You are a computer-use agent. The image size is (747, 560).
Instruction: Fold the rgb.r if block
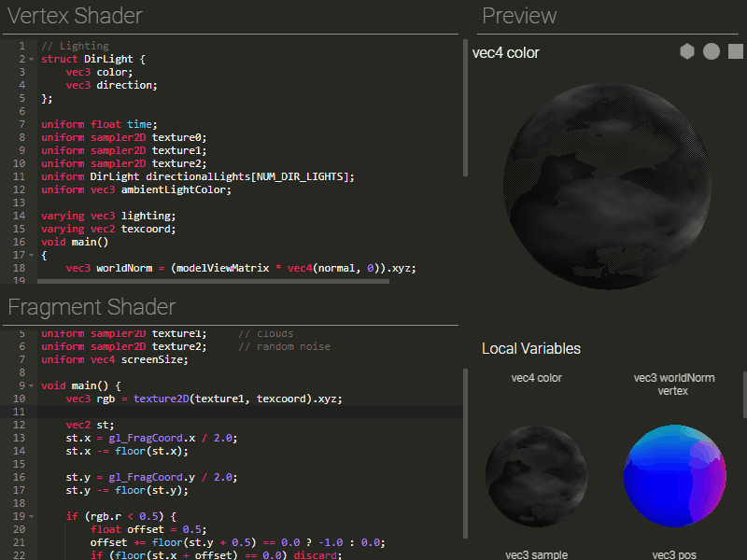click(32, 516)
